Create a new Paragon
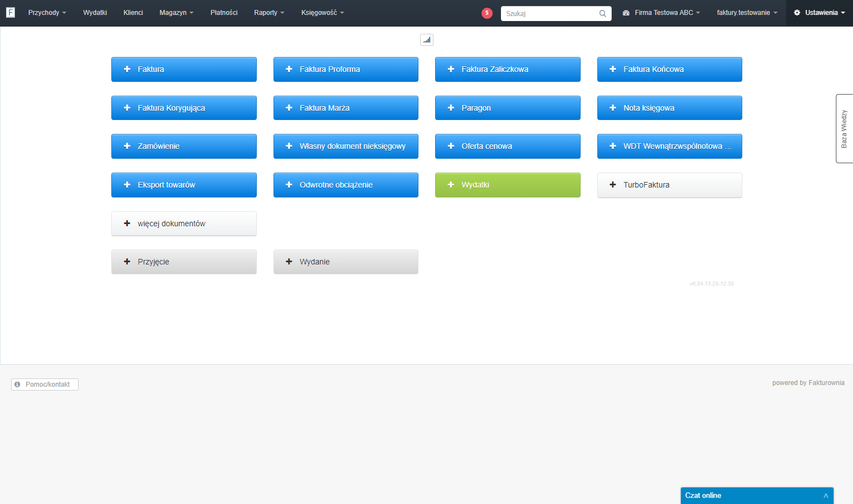 click(508, 108)
